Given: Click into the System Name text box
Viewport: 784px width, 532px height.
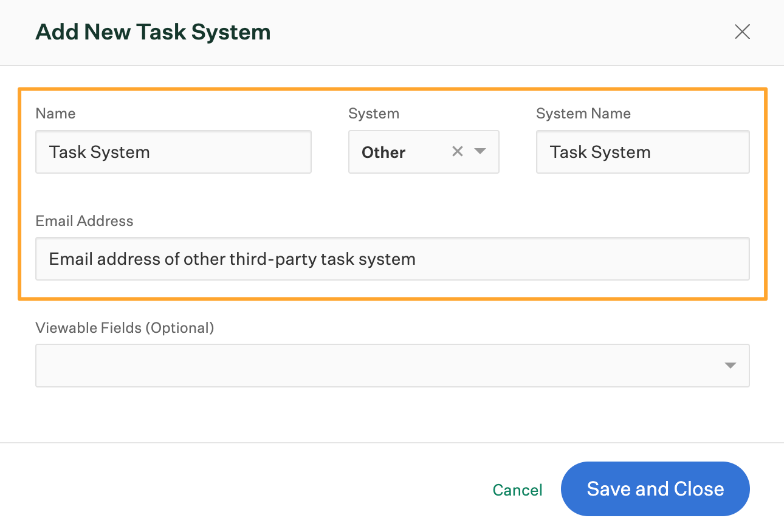Looking at the screenshot, I should (642, 152).
